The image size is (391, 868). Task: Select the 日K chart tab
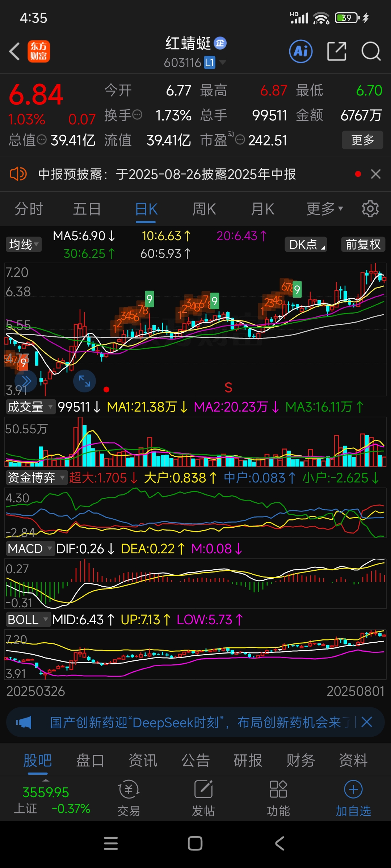coord(146,209)
